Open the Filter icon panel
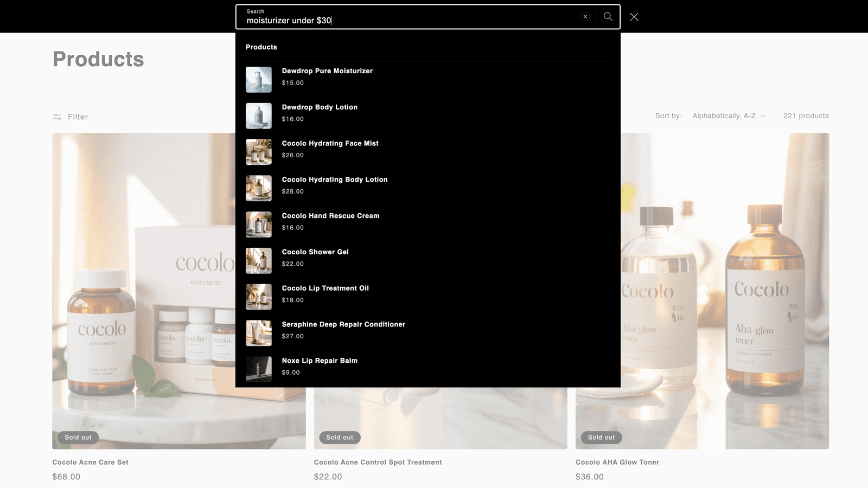Screen dimensions: 868x488 (x=57, y=117)
